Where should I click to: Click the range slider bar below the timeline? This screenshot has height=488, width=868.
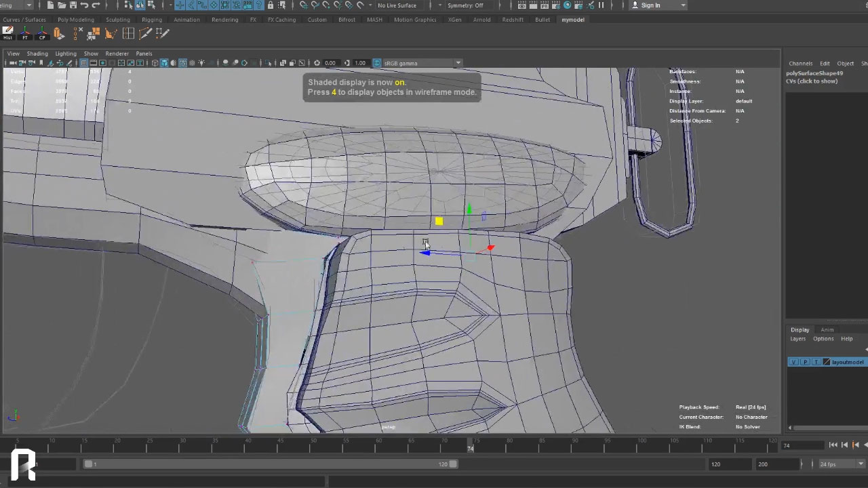tap(271, 464)
